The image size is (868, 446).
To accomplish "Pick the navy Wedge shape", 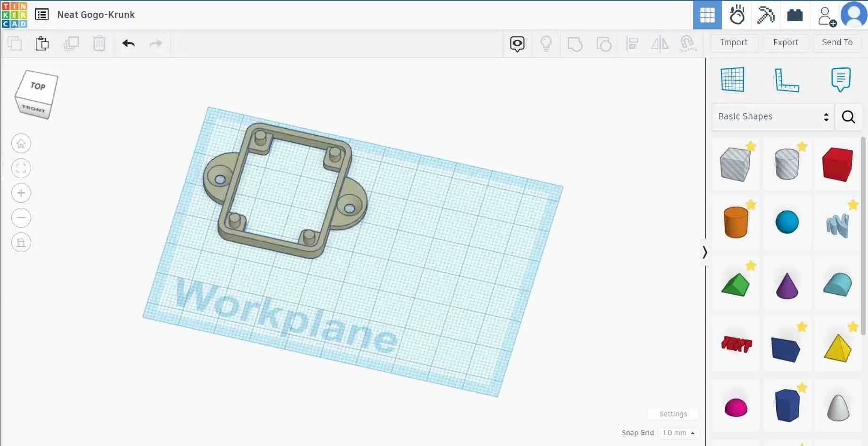I will pos(786,349).
